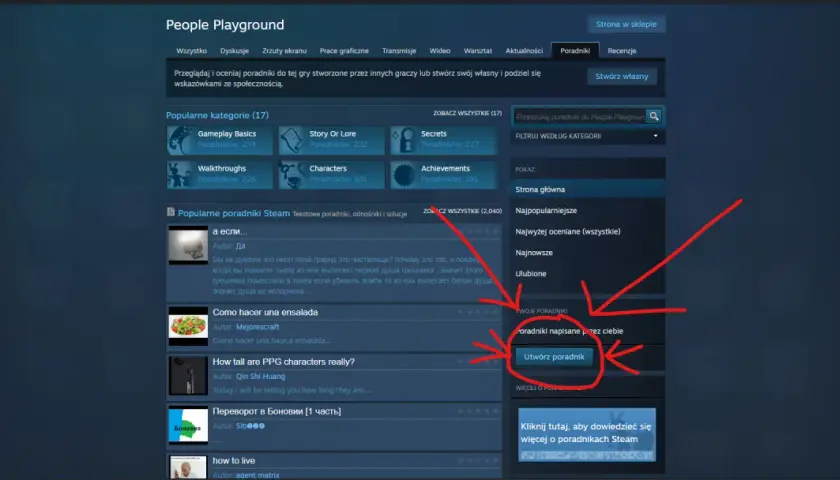This screenshot has width=840, height=480.
Task: Open the а если... guide title
Action: pos(229,231)
